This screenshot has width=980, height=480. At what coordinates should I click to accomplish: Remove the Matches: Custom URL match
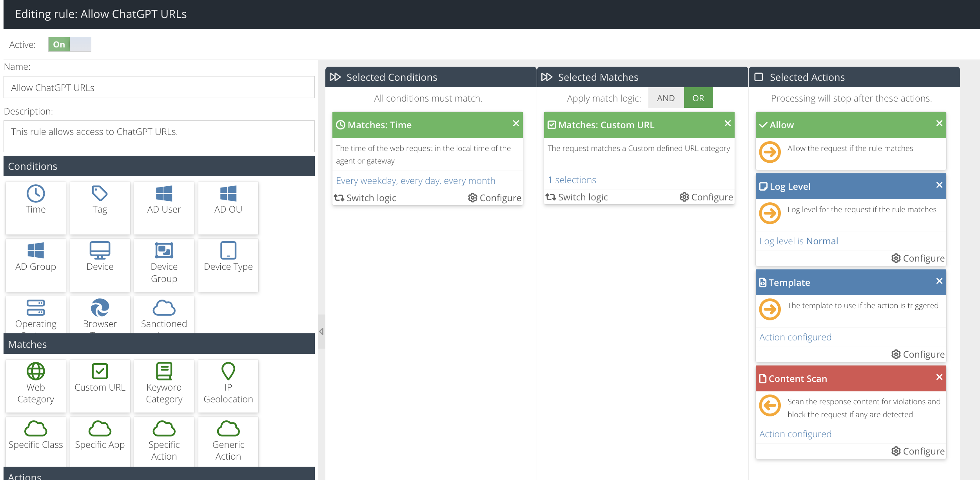(x=728, y=123)
